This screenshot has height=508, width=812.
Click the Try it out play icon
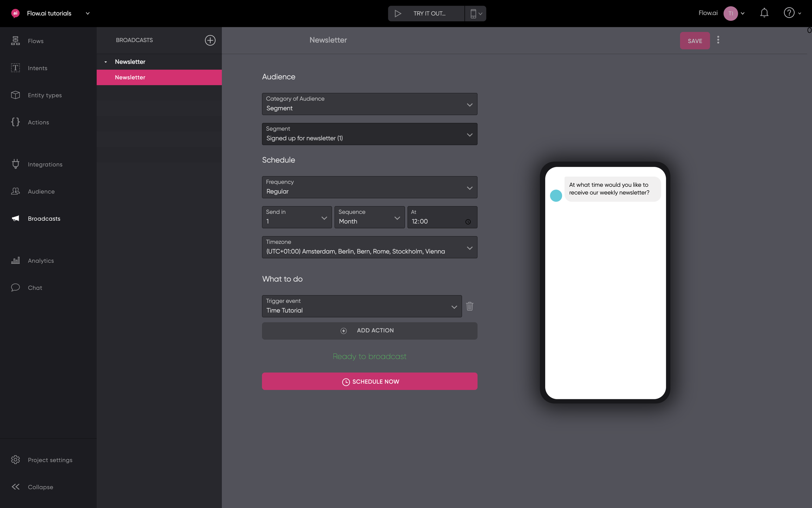click(x=398, y=13)
